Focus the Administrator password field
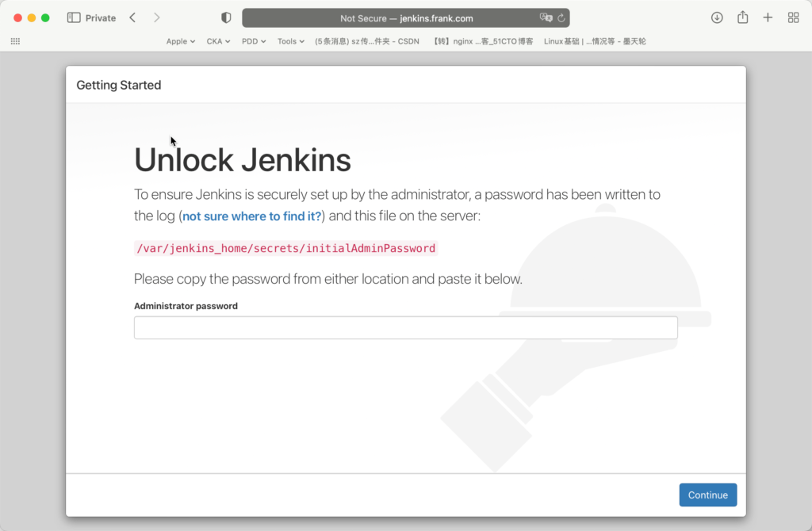Image resolution: width=812 pixels, height=531 pixels. click(405, 327)
